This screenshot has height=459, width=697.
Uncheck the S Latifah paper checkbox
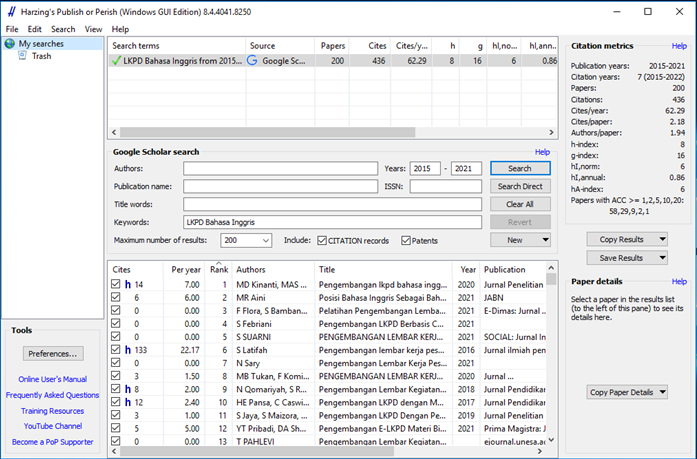(116, 350)
